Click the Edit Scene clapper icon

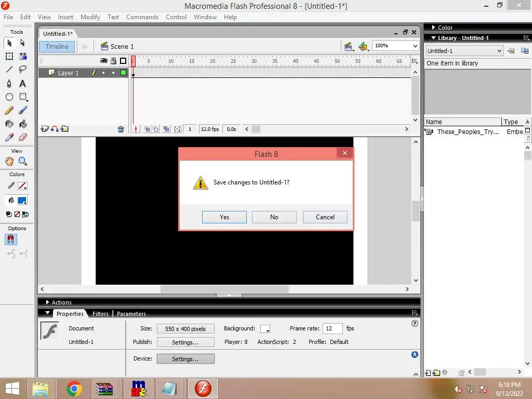(349, 46)
